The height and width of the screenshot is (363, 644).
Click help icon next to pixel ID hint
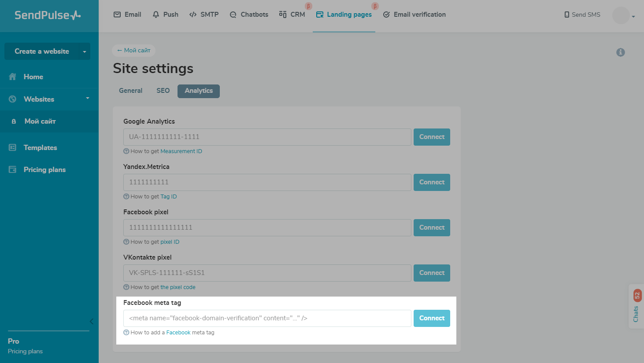click(126, 242)
